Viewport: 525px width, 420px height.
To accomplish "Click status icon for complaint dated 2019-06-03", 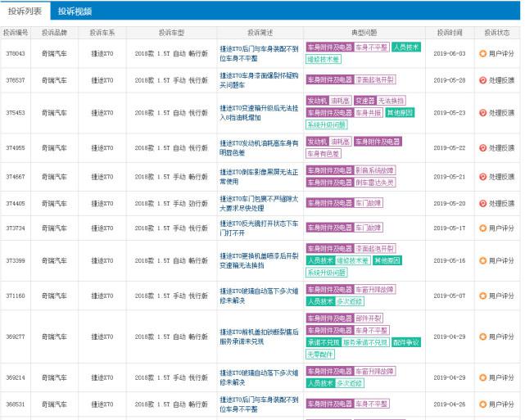I will tap(482, 53).
